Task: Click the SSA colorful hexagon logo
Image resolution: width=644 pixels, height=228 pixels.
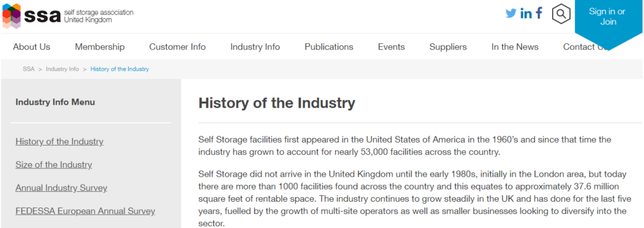Action: pos(12,16)
